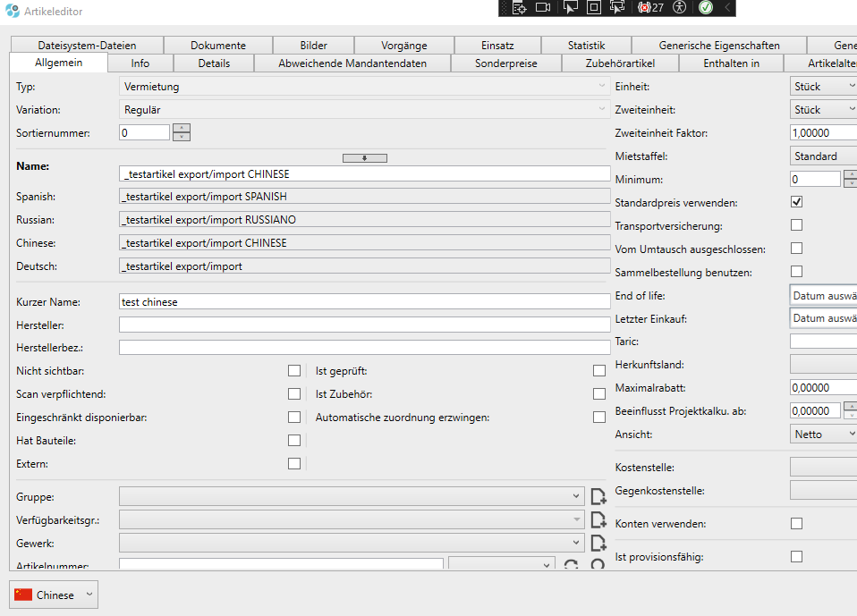Enable the Nicht sichtbar checkbox

click(293, 371)
